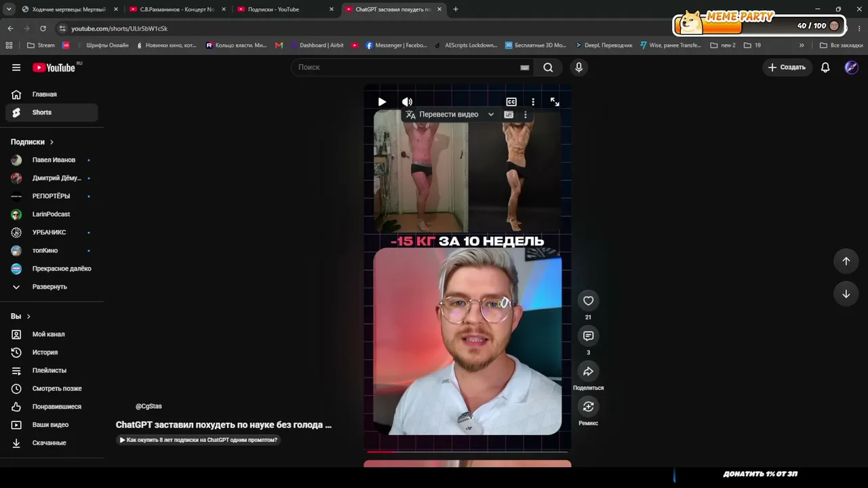This screenshot has width=868, height=488.
Task: Open the Прекрасное далёко channel subscription
Action: (x=52, y=268)
